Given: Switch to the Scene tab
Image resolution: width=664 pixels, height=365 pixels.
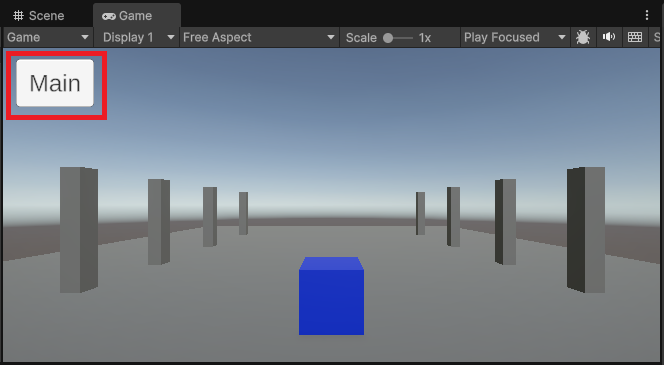Looking at the screenshot, I should pos(39,16).
